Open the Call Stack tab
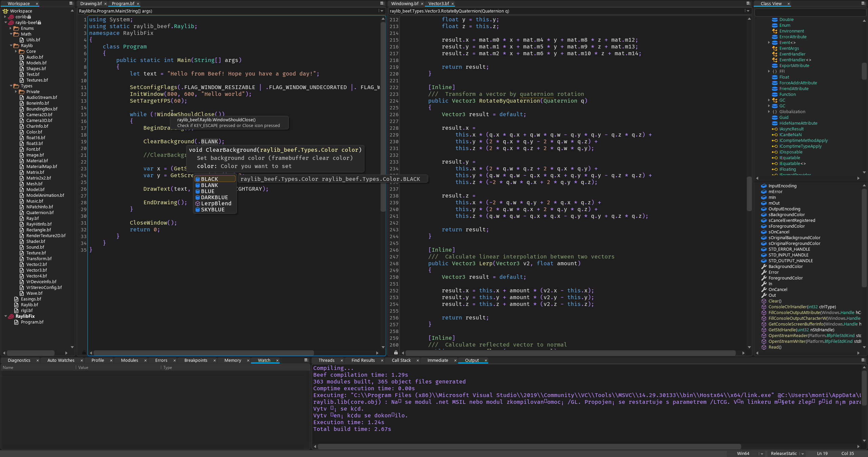 point(401,360)
